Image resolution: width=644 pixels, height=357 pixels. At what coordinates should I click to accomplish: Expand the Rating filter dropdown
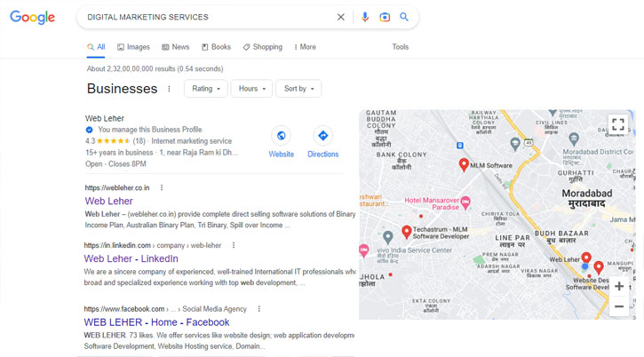pyautogui.click(x=206, y=89)
